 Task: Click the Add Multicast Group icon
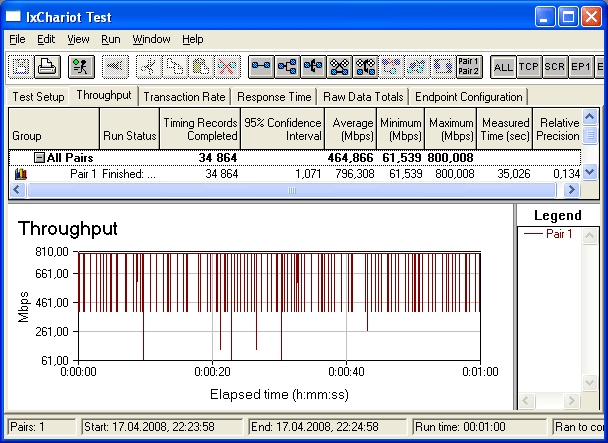pos(287,67)
